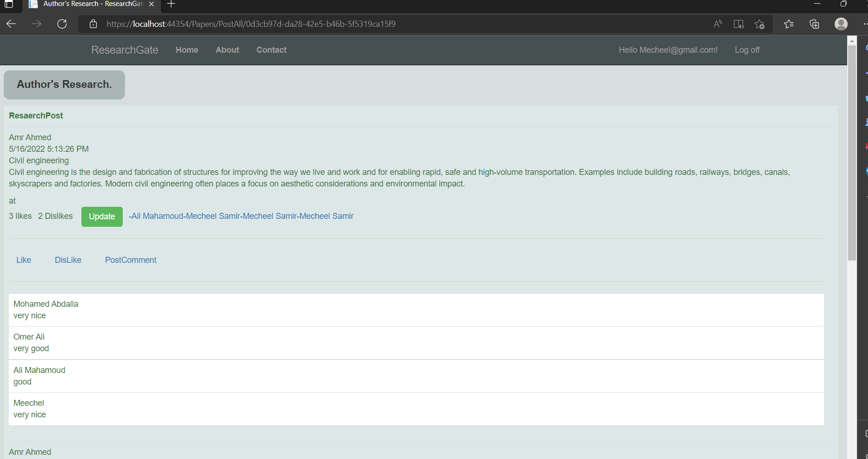Open the tab actions menu
This screenshot has width=868, height=459.
pos(8,5)
